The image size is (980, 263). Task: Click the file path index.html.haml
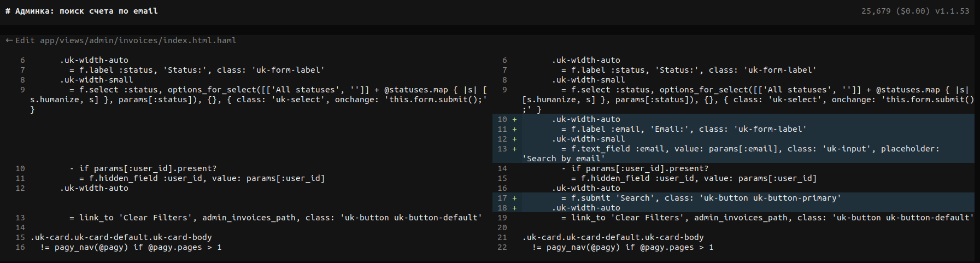pyautogui.click(x=138, y=40)
